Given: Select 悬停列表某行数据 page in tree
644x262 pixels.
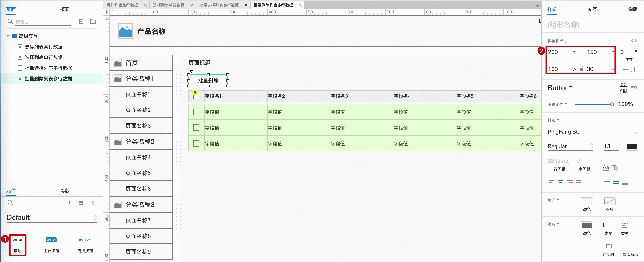Looking at the screenshot, I should [x=44, y=47].
